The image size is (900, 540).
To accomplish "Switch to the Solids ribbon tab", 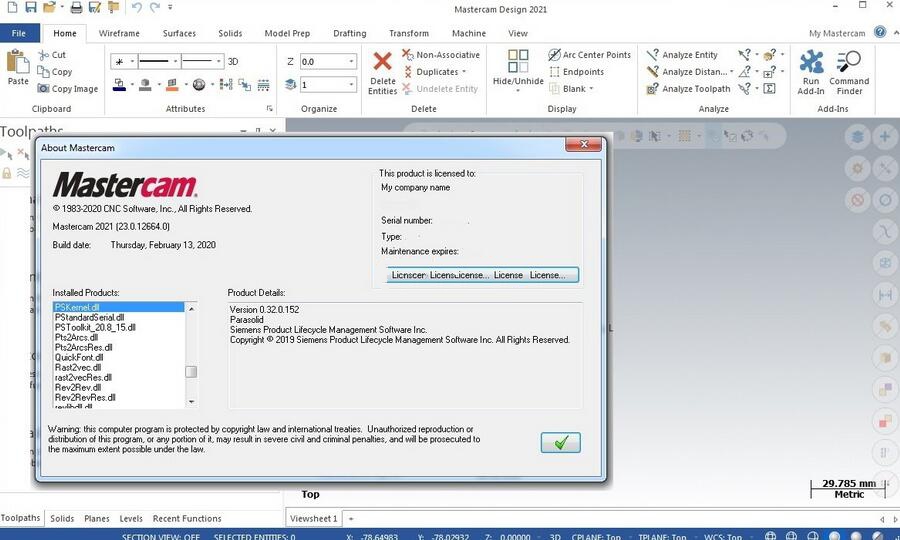I will pos(230,33).
